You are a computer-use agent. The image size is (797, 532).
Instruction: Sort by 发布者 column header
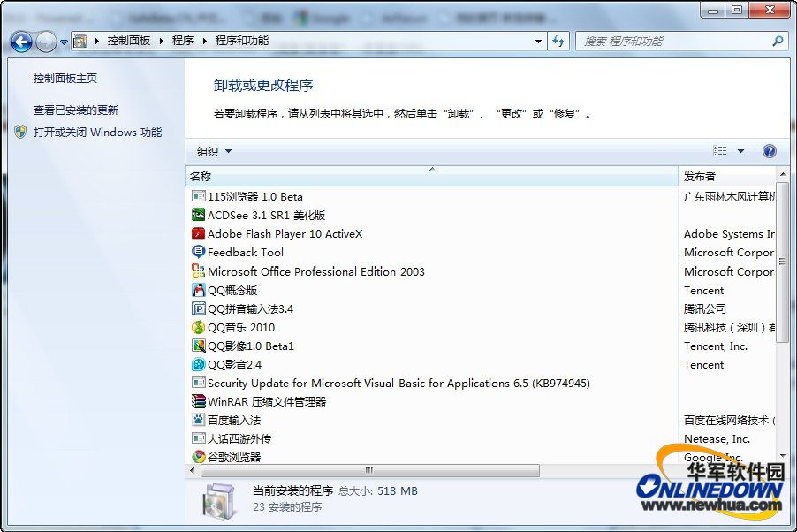727,177
